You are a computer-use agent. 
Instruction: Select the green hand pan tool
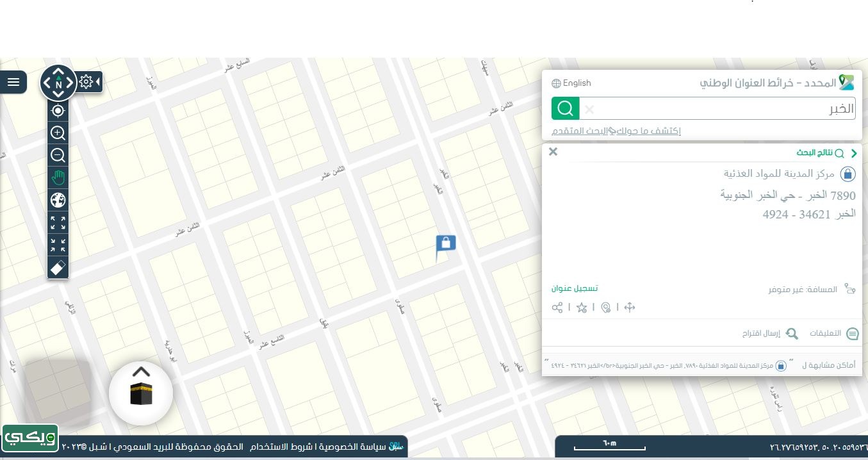pyautogui.click(x=58, y=178)
